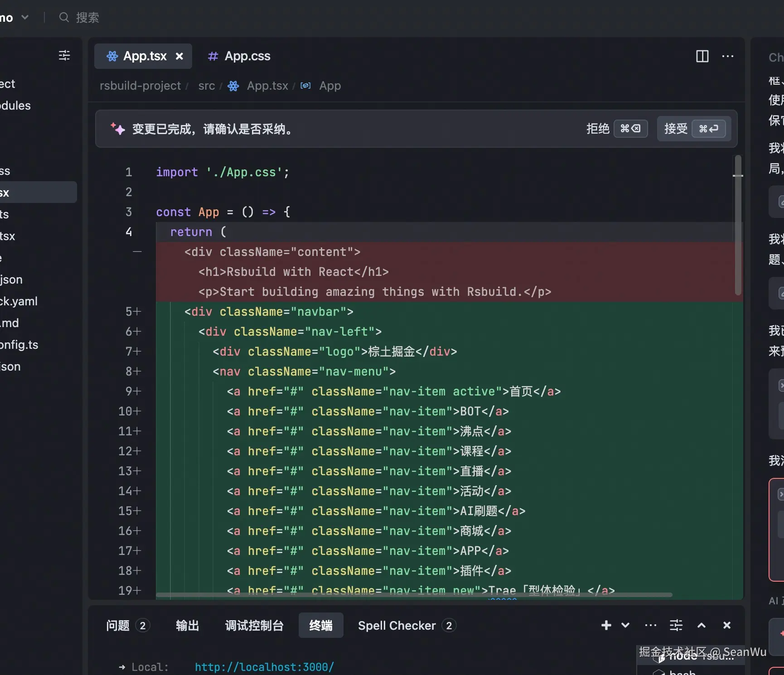Open terminal panel more actions
Image resolution: width=784 pixels, height=675 pixels.
(x=650, y=625)
